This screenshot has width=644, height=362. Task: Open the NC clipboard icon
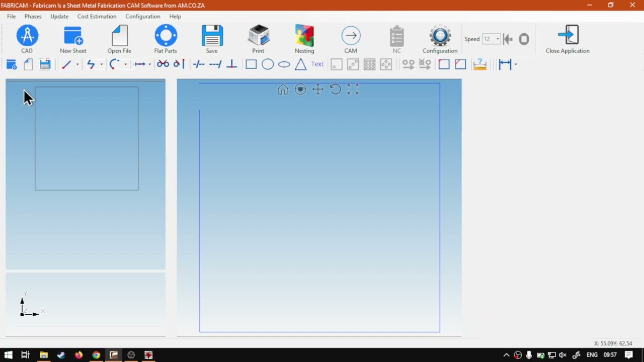pyautogui.click(x=397, y=39)
